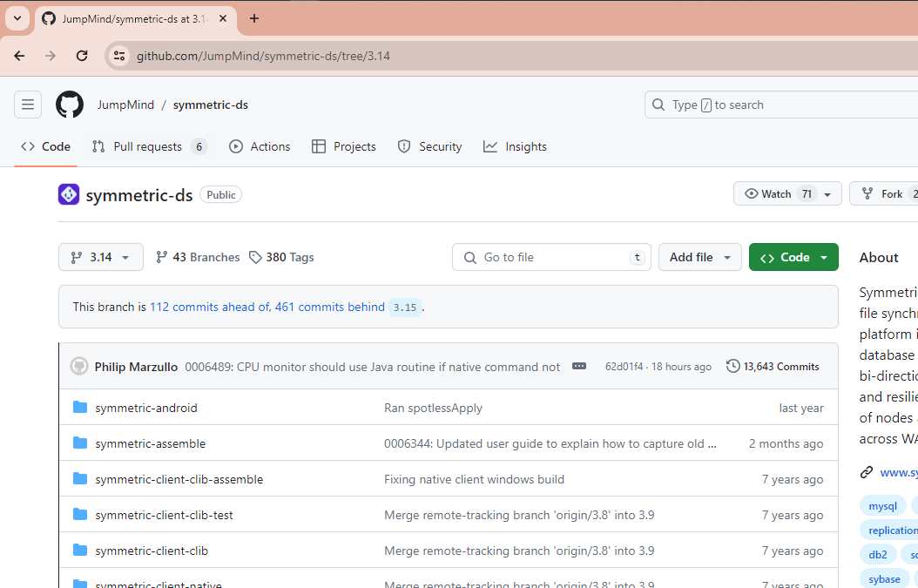
Task: Click the 380 Tags link
Action: click(x=281, y=257)
